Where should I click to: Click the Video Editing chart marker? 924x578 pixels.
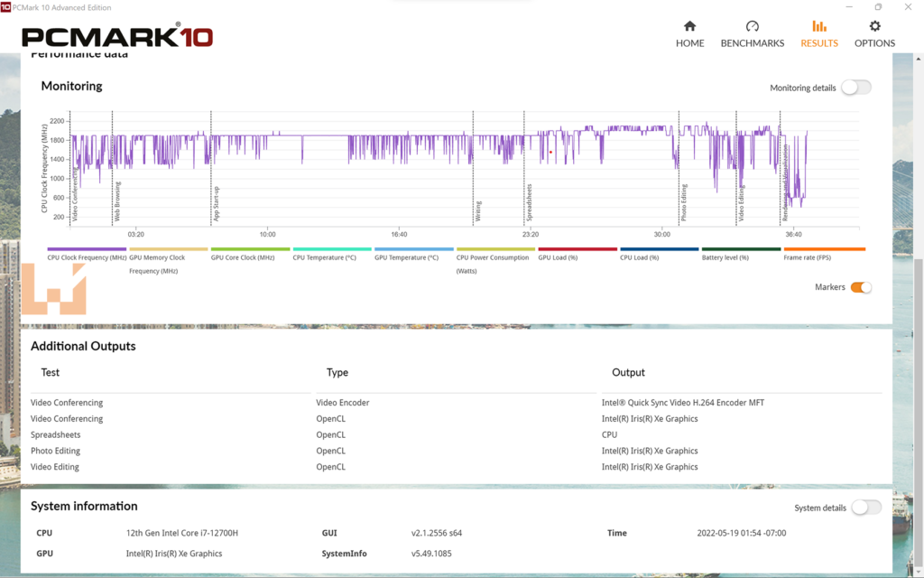click(x=742, y=203)
